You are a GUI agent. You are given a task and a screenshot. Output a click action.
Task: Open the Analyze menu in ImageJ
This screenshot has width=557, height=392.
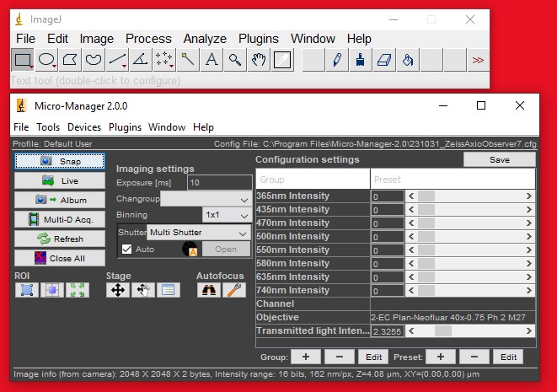coord(205,39)
